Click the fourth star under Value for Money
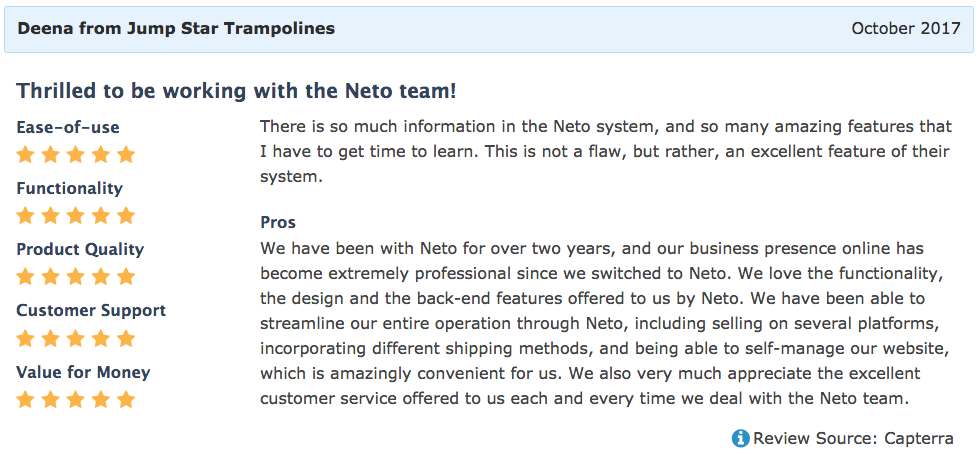Screen dimensions: 980x455 (101, 399)
